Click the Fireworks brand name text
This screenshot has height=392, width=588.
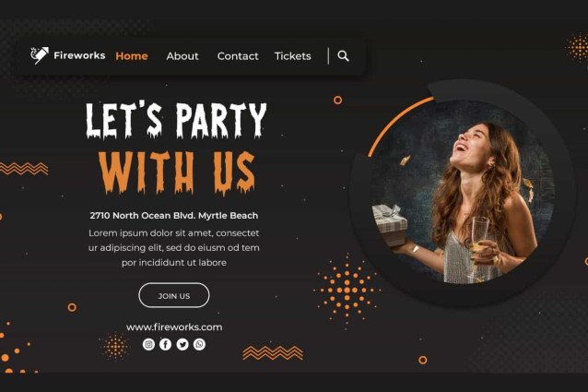[79, 55]
